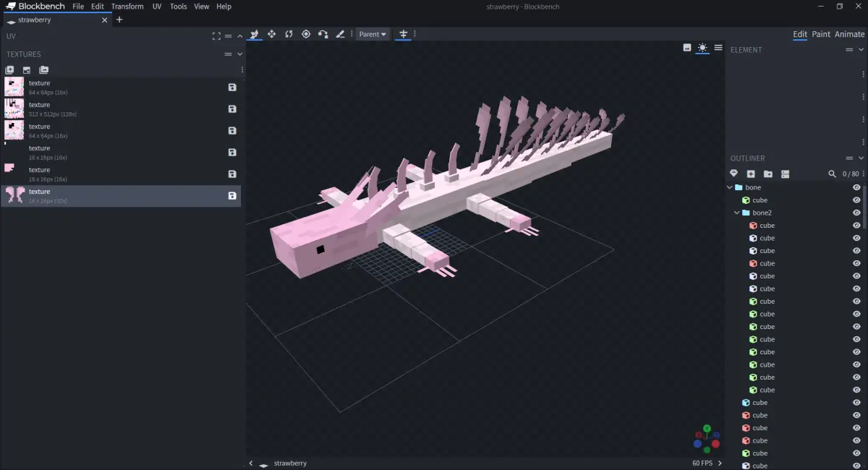868x470 pixels.
Task: Click the Add Mesh icon in Outliner
Action: [733, 174]
